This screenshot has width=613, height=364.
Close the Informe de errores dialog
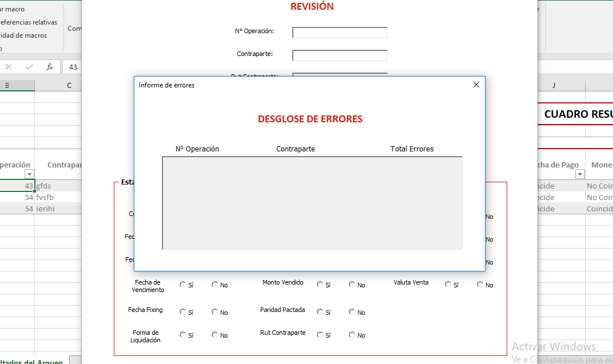point(476,85)
